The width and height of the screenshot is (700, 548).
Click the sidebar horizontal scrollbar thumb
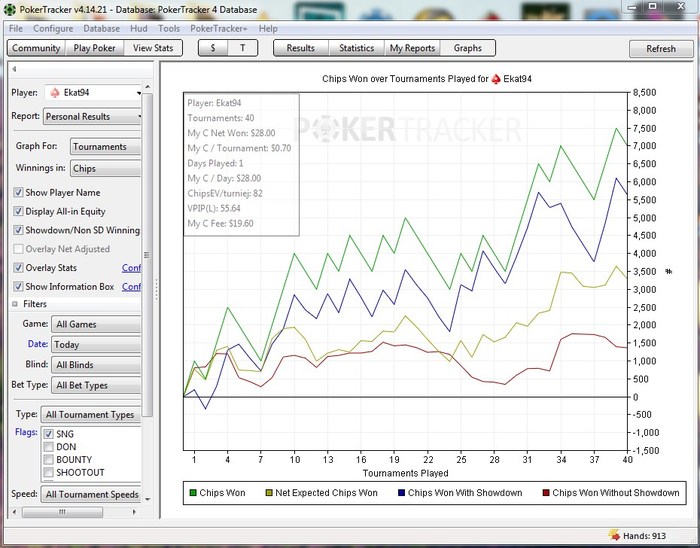click(x=62, y=512)
